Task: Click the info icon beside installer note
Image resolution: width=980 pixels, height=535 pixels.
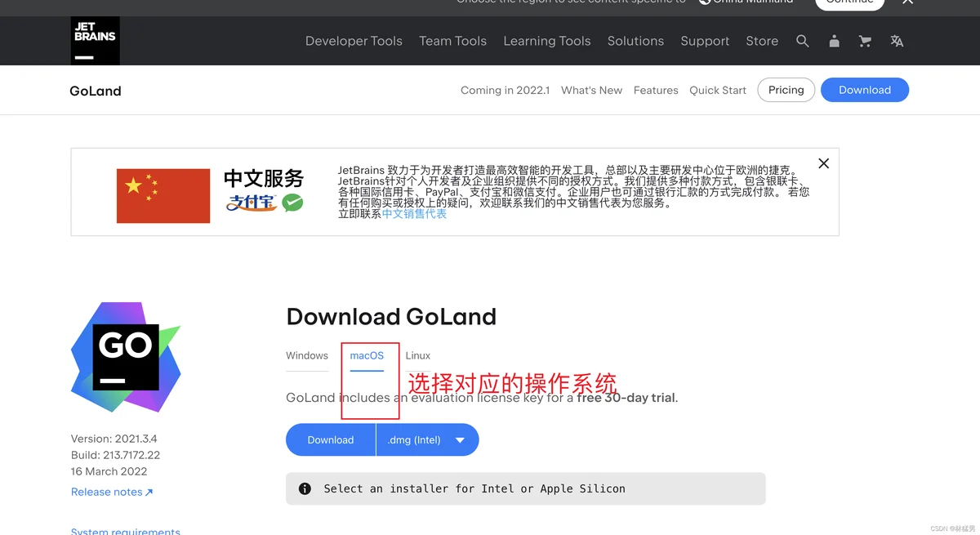Action: (305, 488)
